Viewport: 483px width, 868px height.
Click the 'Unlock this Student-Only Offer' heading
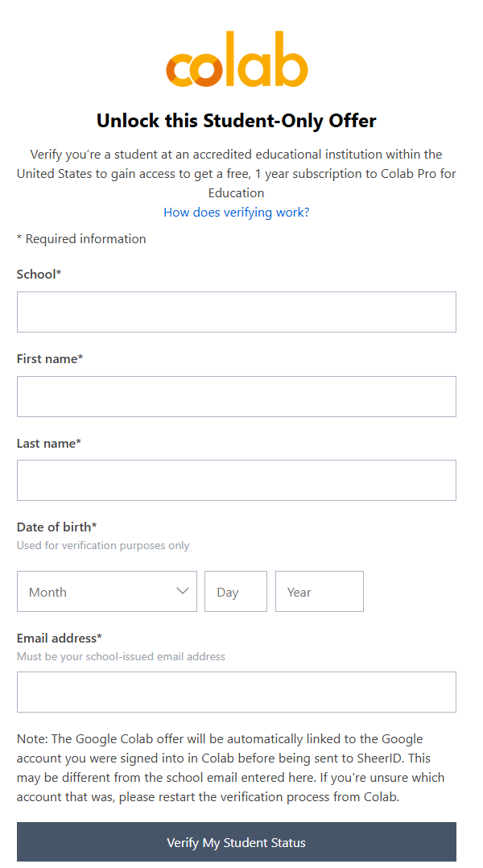coord(236,121)
